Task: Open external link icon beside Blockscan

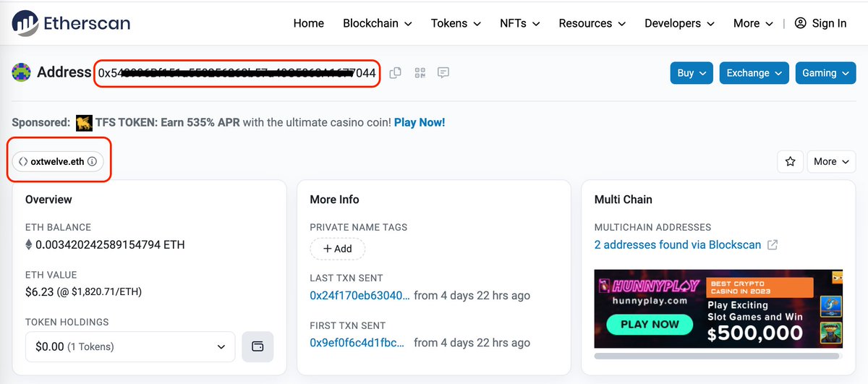Action: [x=773, y=245]
